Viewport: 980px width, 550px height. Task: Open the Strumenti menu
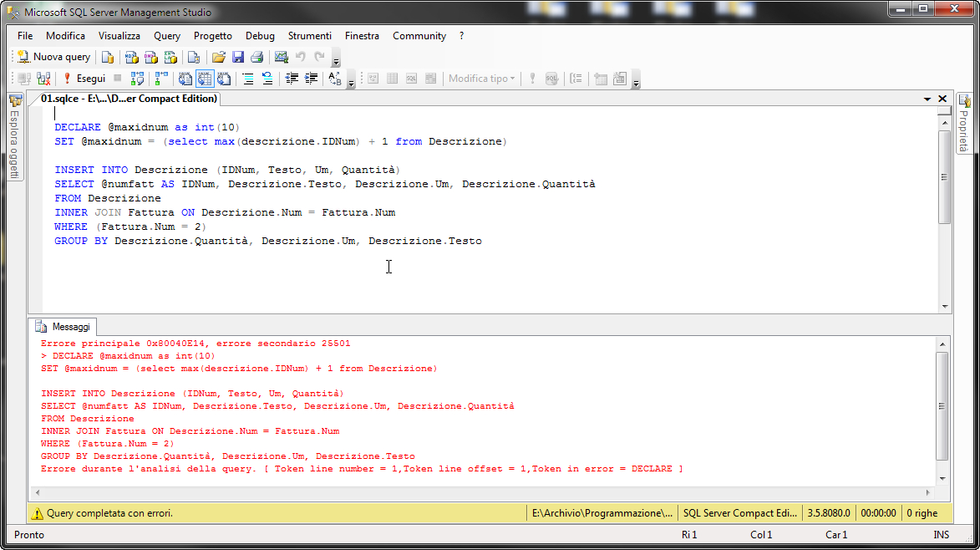click(x=309, y=36)
